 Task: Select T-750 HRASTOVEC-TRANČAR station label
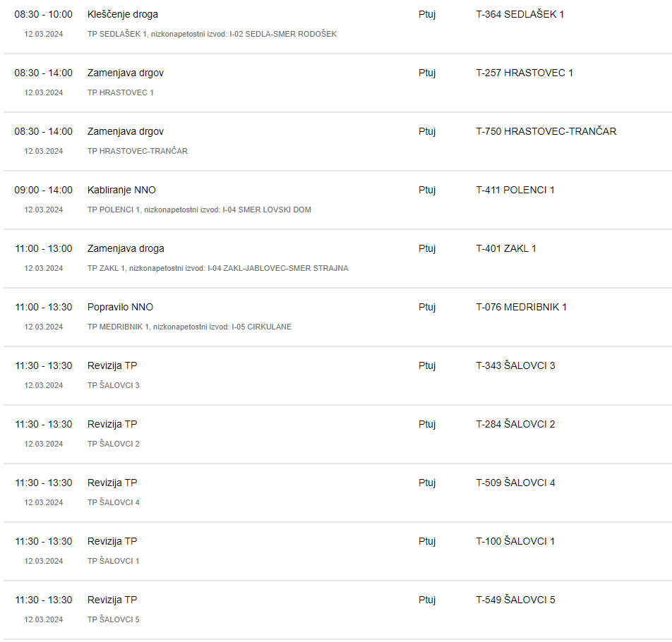pos(546,131)
